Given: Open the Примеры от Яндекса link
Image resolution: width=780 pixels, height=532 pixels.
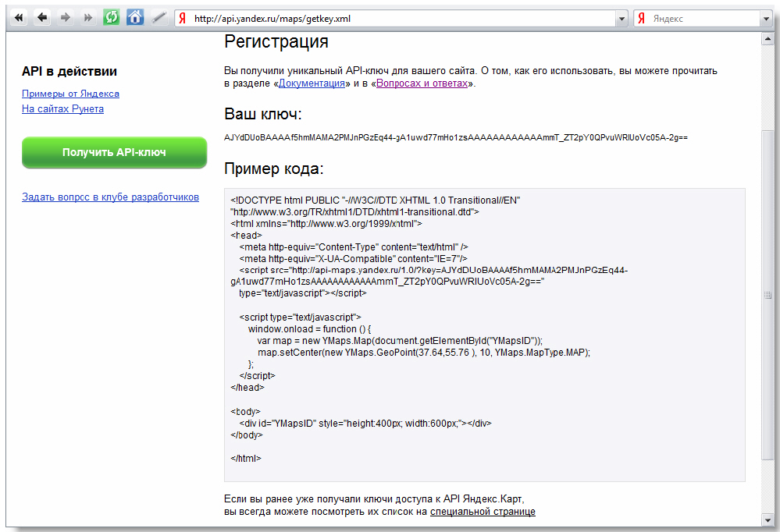Looking at the screenshot, I should click(x=70, y=94).
